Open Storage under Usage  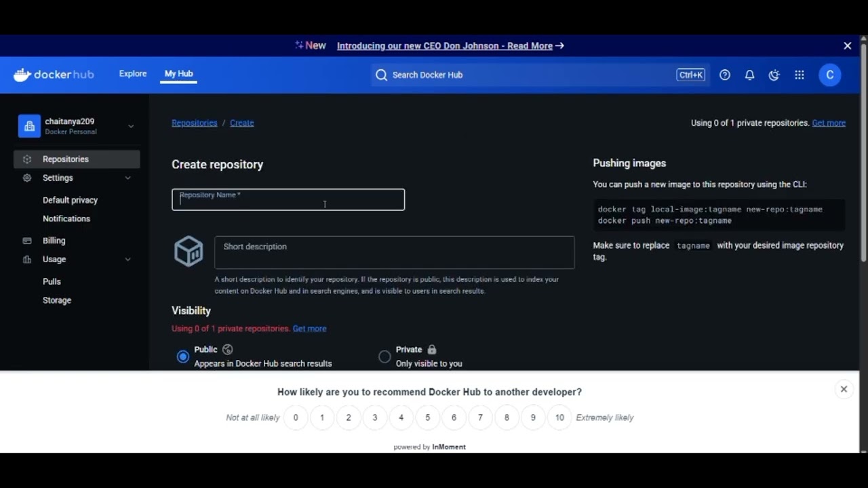[x=57, y=300]
